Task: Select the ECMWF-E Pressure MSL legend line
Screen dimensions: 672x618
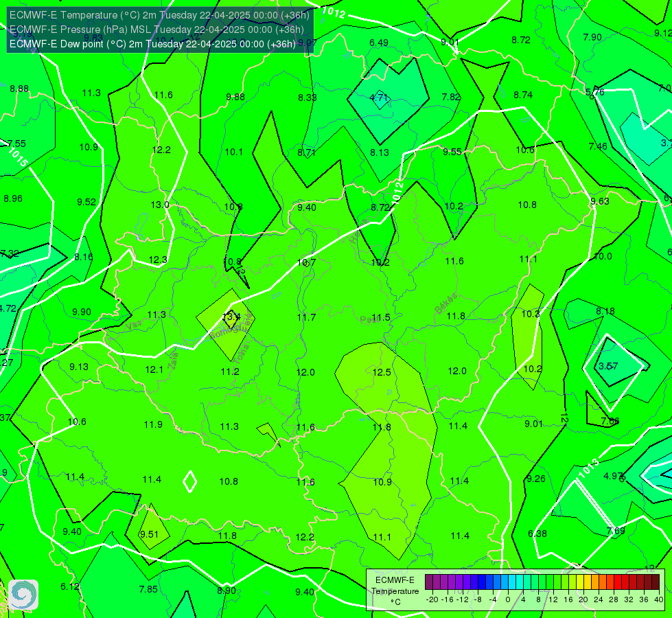Action: (x=157, y=30)
